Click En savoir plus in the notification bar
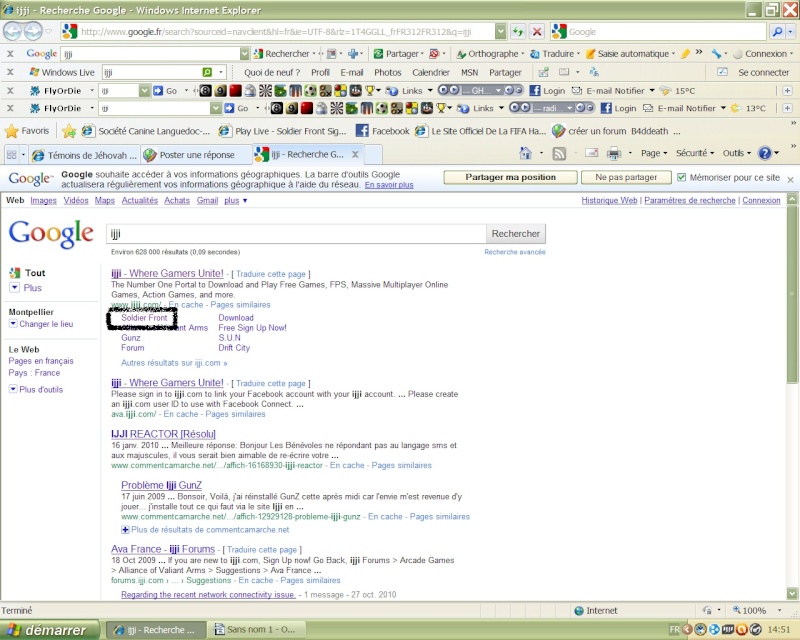 [389, 185]
